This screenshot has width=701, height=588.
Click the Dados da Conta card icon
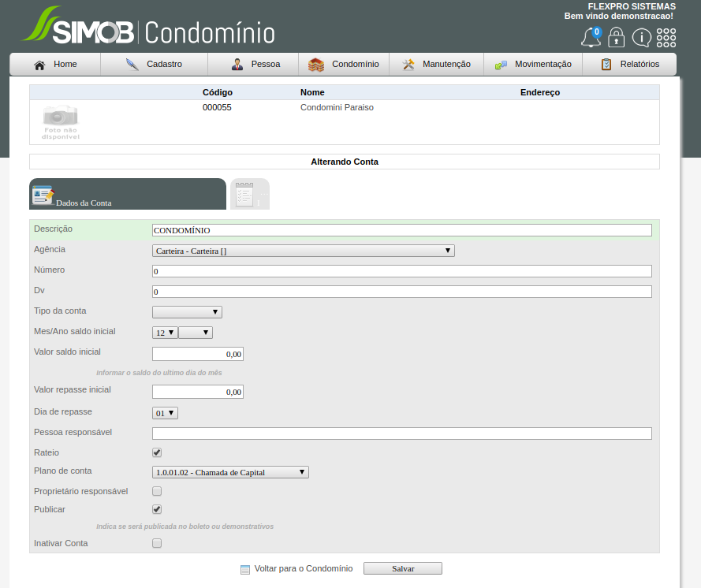pyautogui.click(x=43, y=195)
